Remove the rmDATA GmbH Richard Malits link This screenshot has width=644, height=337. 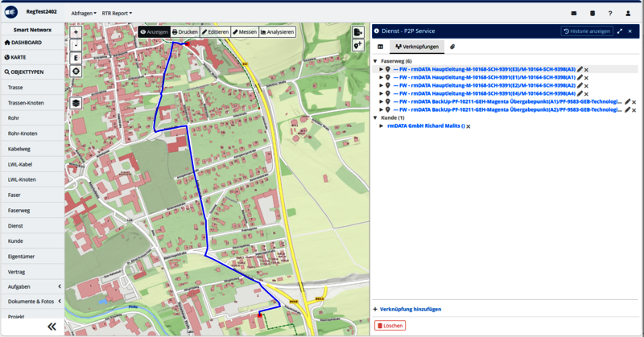[468, 126]
